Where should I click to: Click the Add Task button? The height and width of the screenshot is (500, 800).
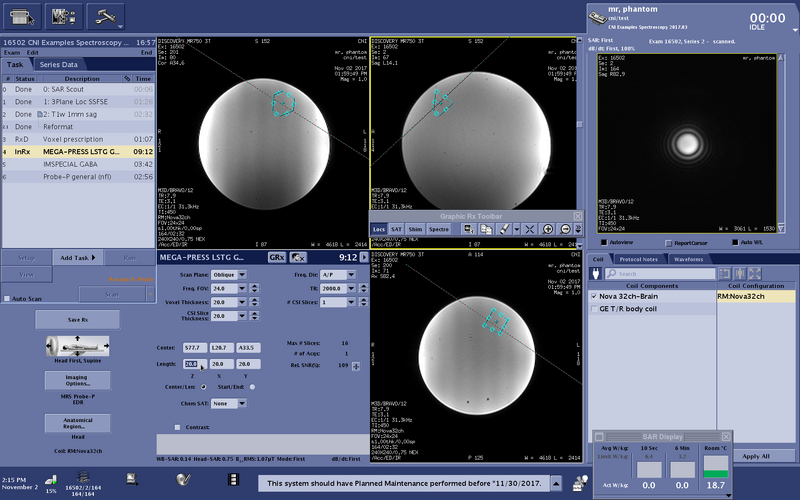78,258
